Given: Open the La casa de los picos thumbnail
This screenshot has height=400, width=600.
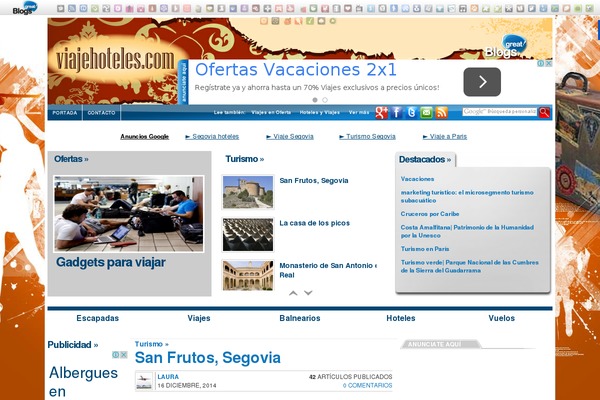Looking at the screenshot, I should (x=248, y=235).
